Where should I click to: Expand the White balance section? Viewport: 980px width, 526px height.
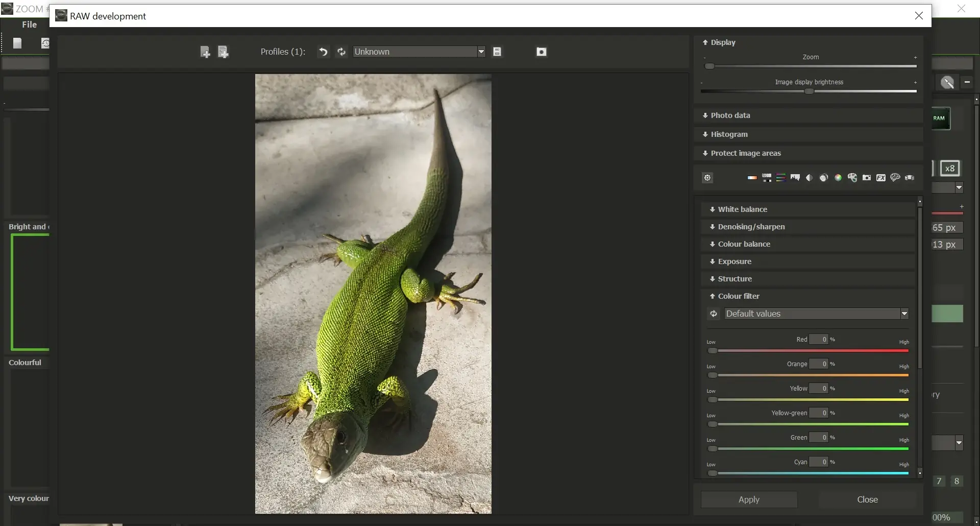[742, 209]
